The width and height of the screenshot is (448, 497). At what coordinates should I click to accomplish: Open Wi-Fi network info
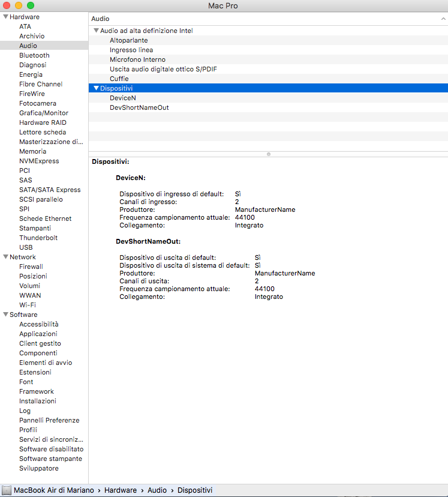28,305
